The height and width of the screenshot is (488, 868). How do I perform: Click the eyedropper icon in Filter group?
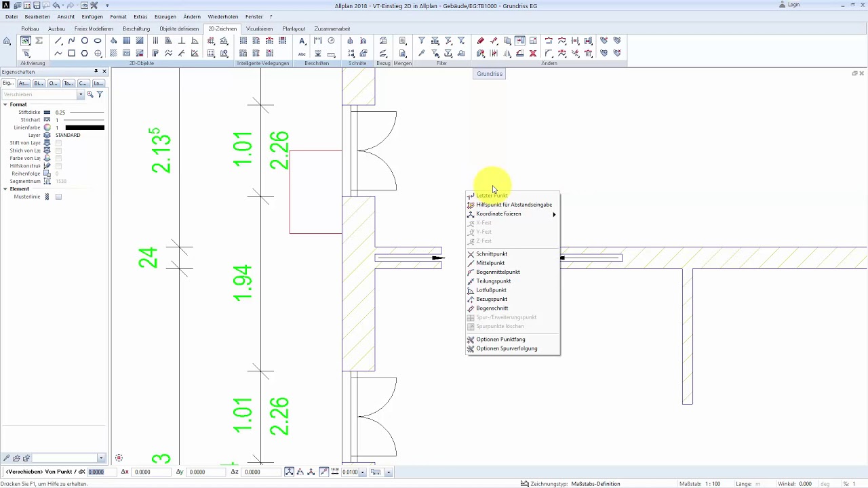coord(422,54)
